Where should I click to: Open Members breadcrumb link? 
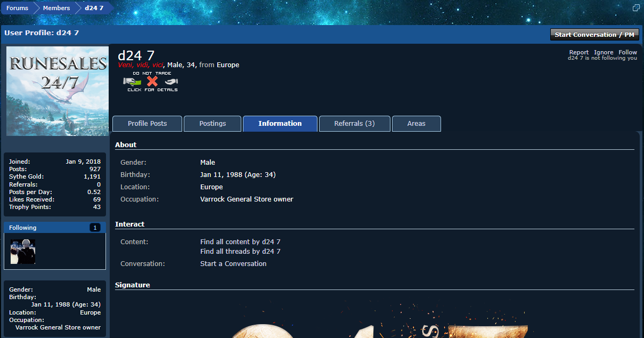(x=56, y=8)
